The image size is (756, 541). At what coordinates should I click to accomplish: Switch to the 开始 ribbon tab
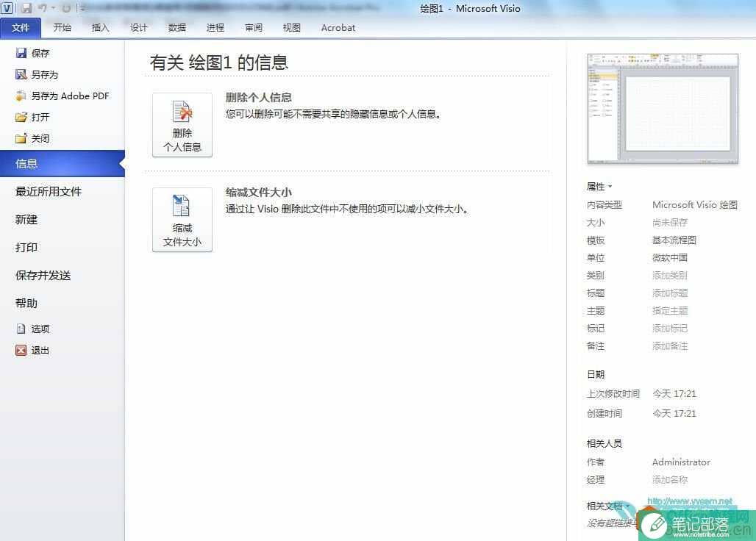(63, 28)
